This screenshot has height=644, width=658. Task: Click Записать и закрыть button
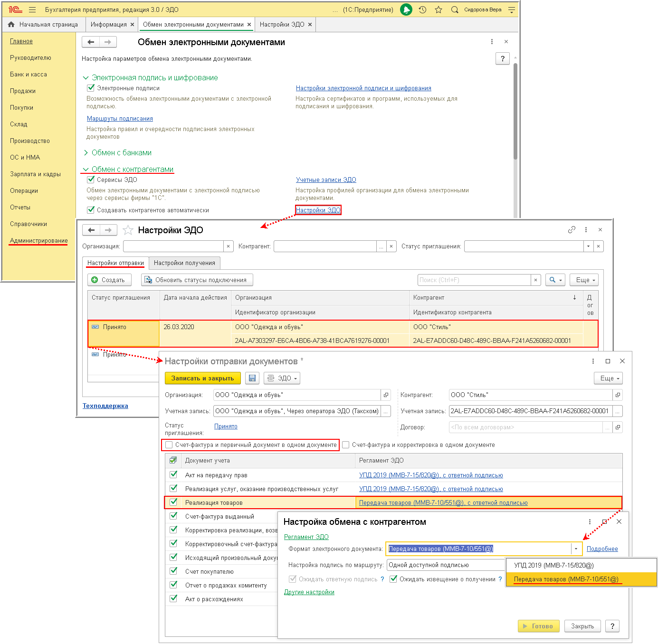(x=203, y=379)
